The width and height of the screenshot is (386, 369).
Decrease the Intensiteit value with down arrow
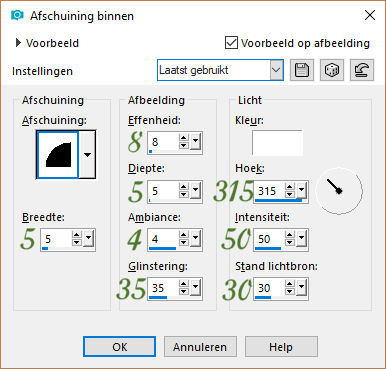click(x=290, y=243)
